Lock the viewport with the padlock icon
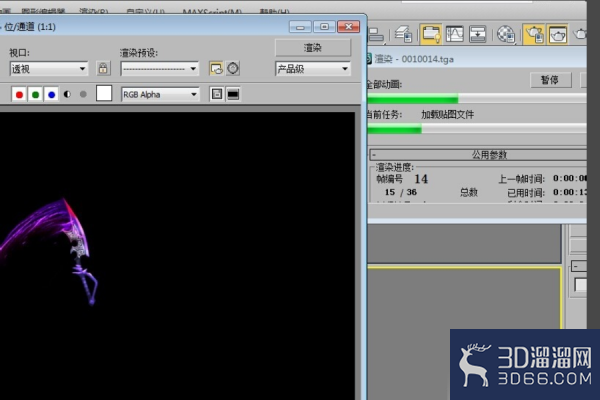The height and width of the screenshot is (400, 600). tap(103, 69)
